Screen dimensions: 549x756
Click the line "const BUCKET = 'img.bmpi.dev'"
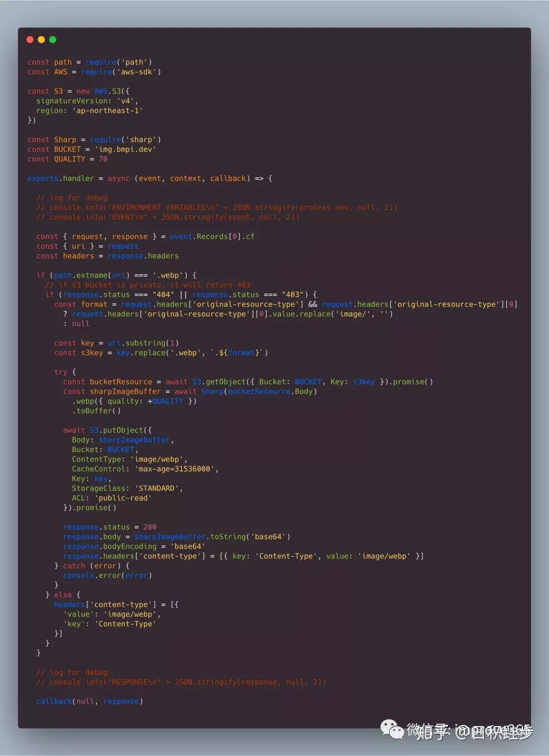[x=91, y=149]
